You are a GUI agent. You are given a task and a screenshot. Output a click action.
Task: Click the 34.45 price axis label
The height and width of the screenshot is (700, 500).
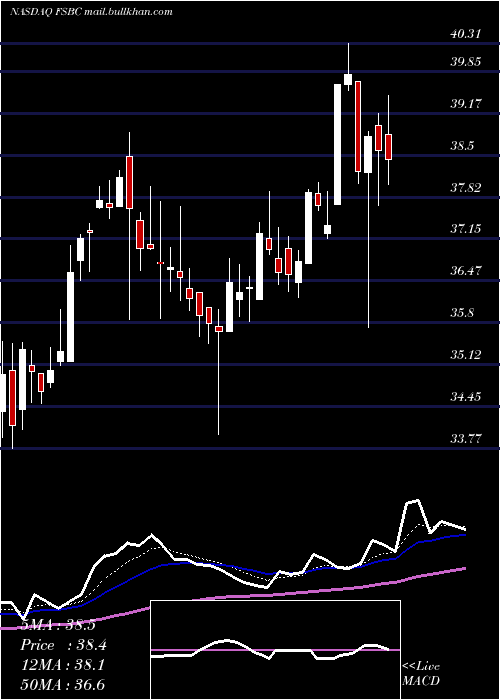tap(466, 397)
